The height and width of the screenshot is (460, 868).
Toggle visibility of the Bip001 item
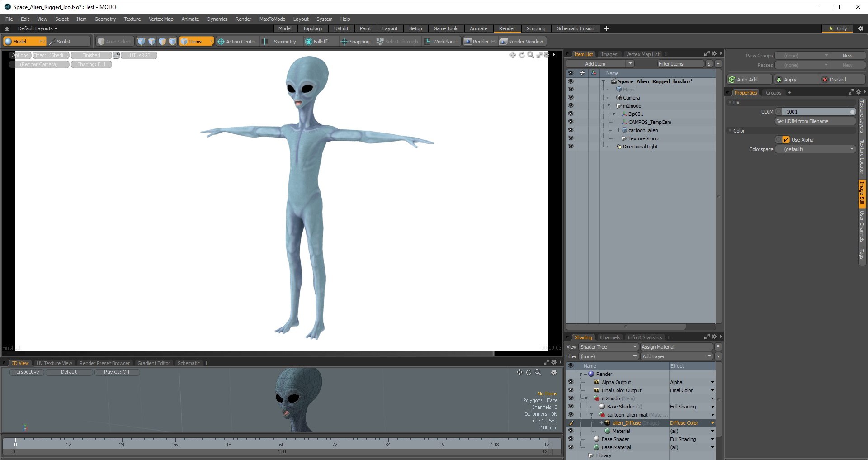coord(571,114)
